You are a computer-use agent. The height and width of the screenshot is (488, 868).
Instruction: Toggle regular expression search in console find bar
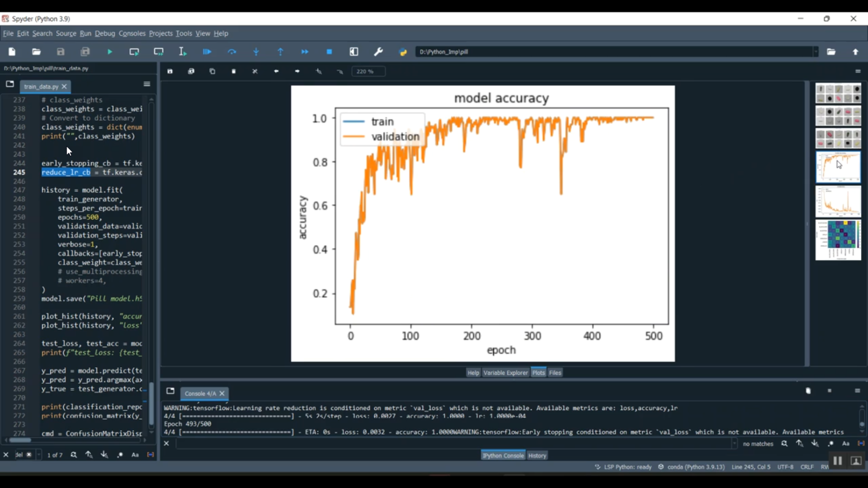(x=830, y=443)
